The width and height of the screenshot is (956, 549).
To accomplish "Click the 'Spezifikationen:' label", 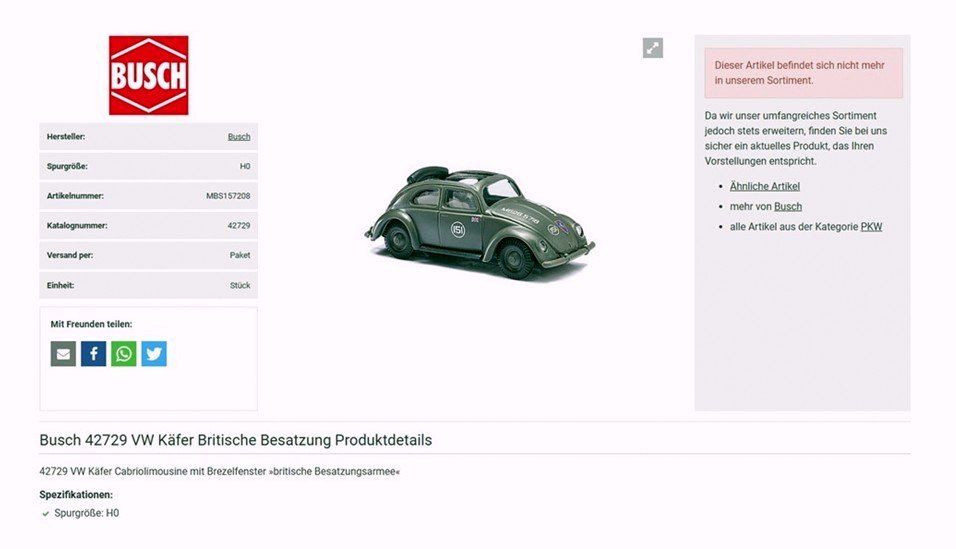I will [x=76, y=495].
